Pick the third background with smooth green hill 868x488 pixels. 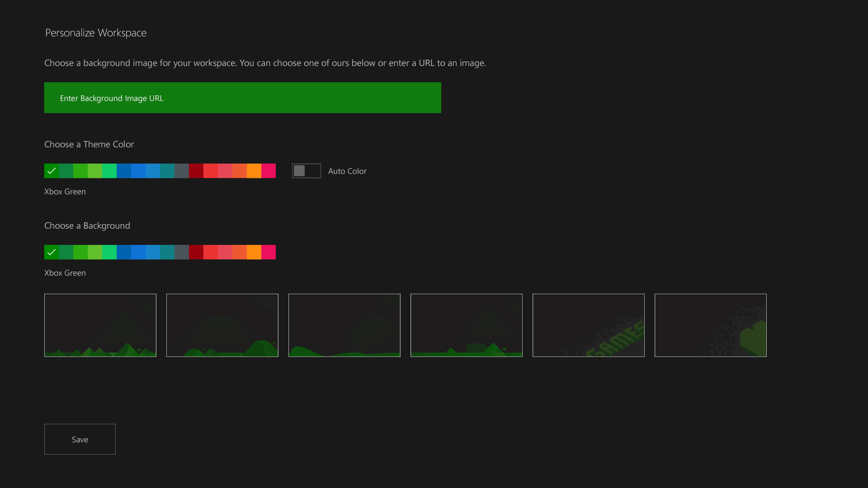[x=344, y=325]
